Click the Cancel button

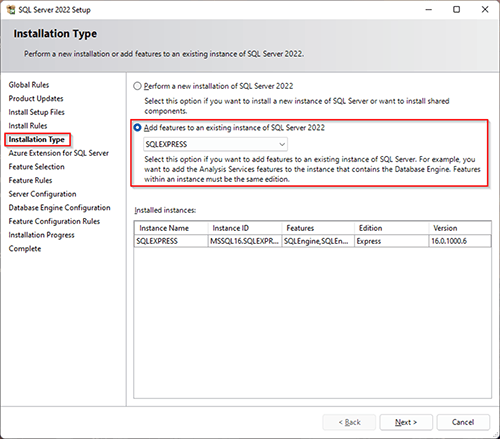coord(463,422)
